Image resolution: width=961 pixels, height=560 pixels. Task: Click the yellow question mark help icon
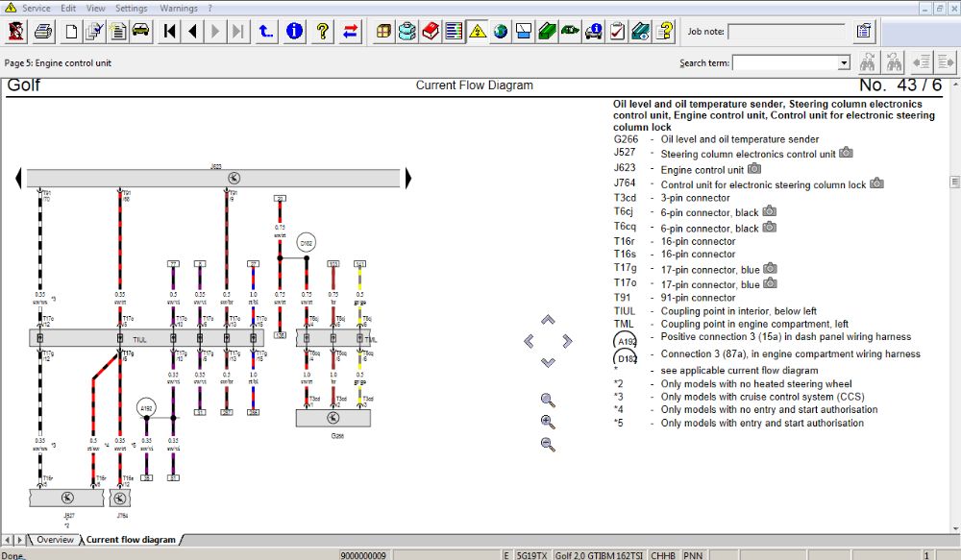[x=323, y=32]
